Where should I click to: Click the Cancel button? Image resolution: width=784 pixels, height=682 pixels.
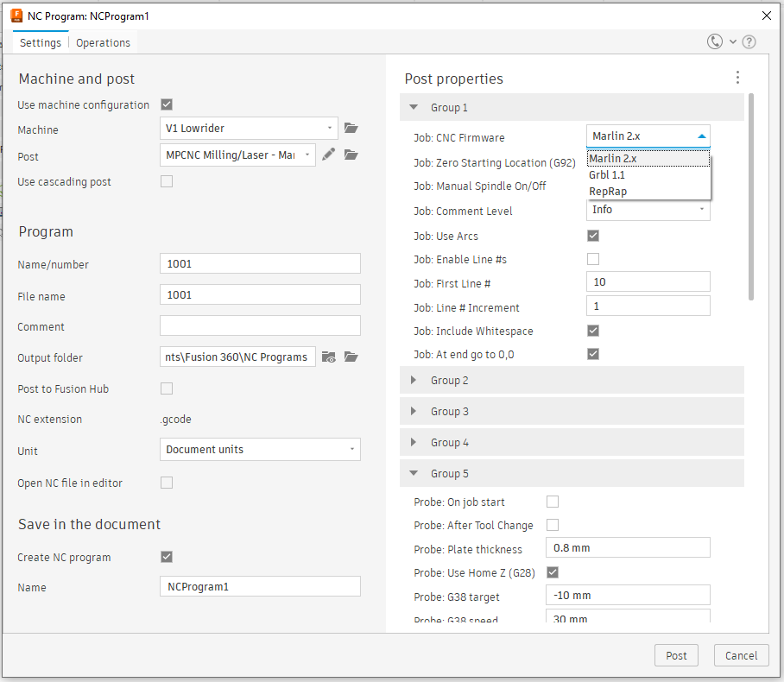[741, 655]
